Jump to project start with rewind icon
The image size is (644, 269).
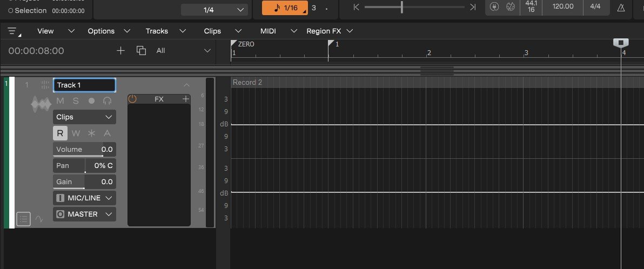pos(356,7)
